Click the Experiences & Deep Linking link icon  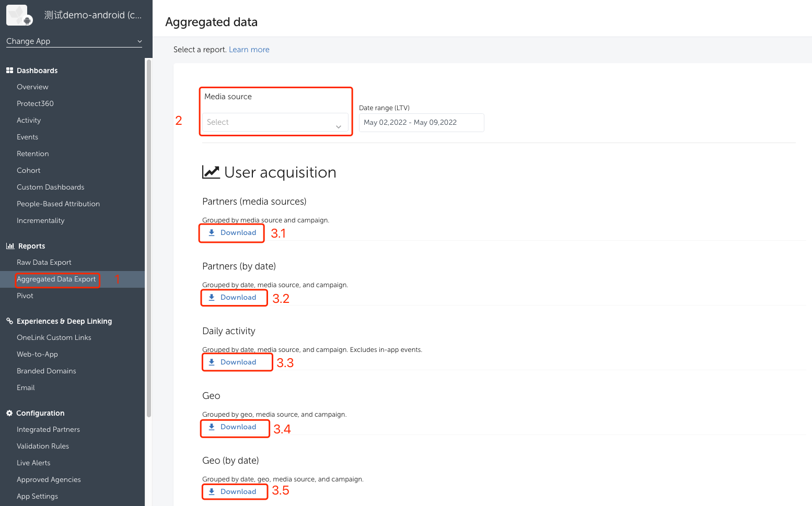pyautogui.click(x=9, y=321)
